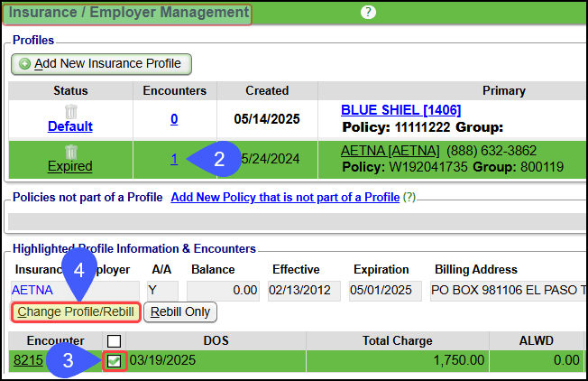Click trash icon above Expired status
The image size is (588, 381).
point(70,152)
